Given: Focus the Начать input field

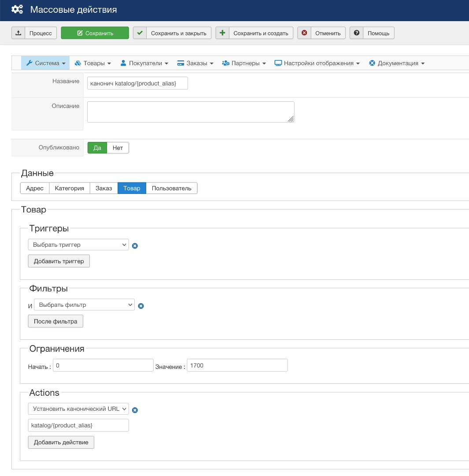Looking at the screenshot, I should tap(103, 365).
